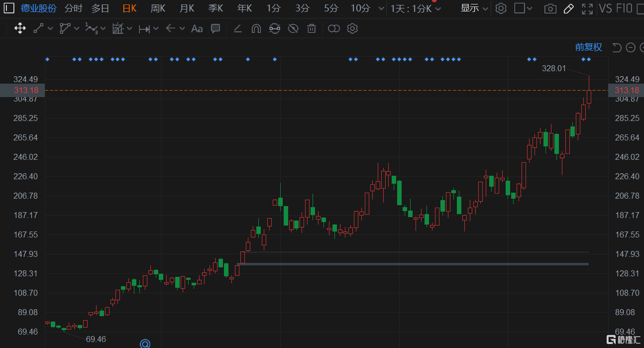The image size is (644, 348).
Task: Open the 1天:1分K dropdown
Action: (416, 8)
